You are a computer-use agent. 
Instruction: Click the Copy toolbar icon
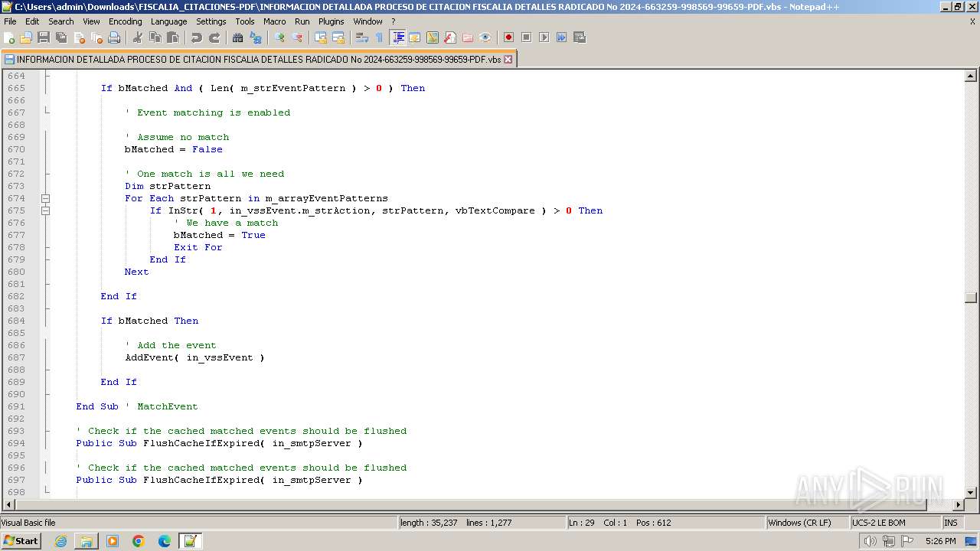pyautogui.click(x=155, y=37)
